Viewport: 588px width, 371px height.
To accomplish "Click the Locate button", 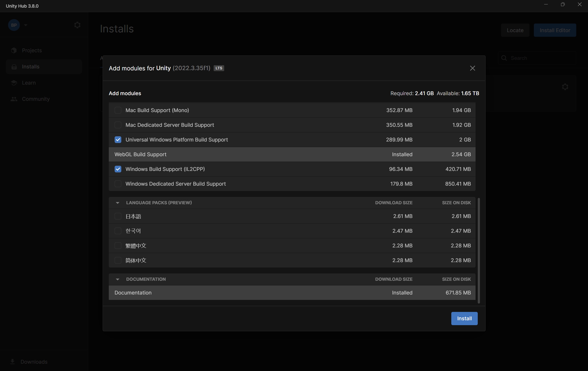I will (515, 30).
